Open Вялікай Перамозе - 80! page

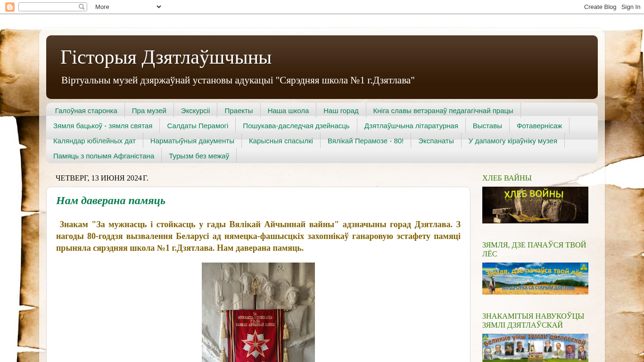[365, 141]
